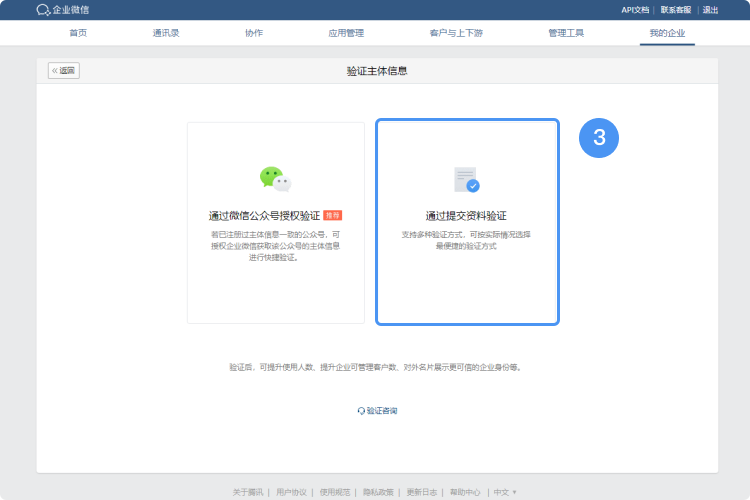Click the red 推荐 tag
The image size is (750, 500).
333,215
